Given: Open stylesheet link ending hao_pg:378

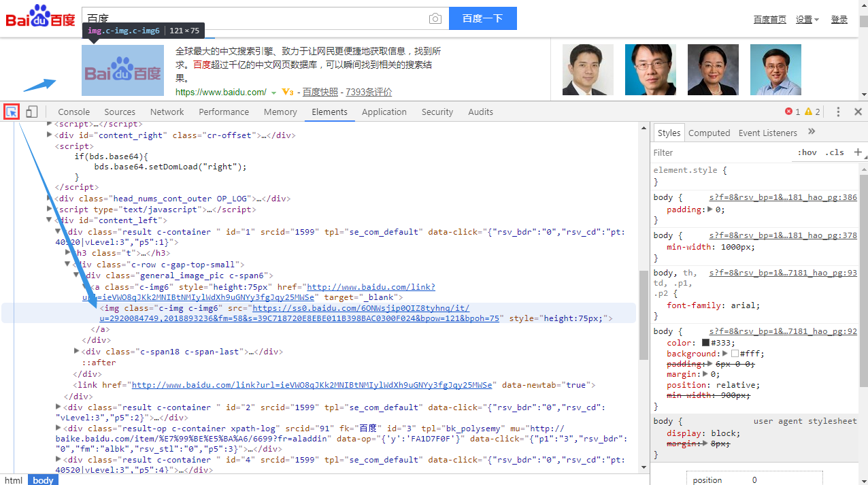Looking at the screenshot, I should [x=783, y=235].
